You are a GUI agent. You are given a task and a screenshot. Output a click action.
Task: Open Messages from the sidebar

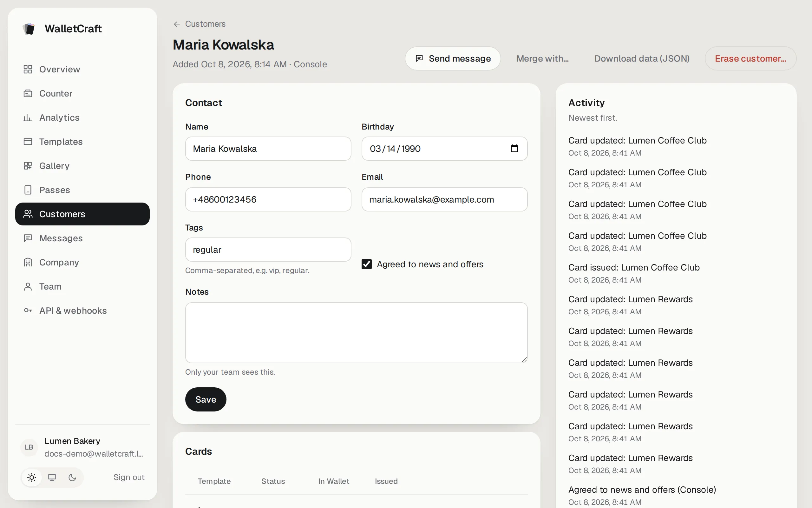(82, 238)
